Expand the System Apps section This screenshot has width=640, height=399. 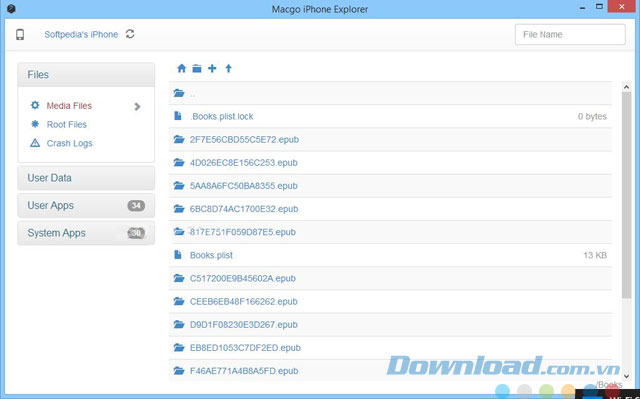pos(86,233)
